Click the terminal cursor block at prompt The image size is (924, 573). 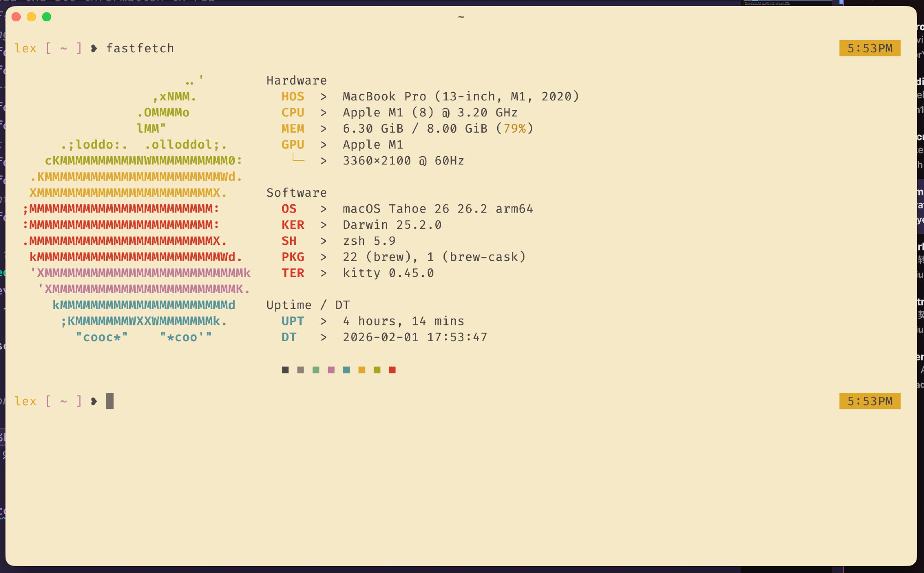click(109, 401)
